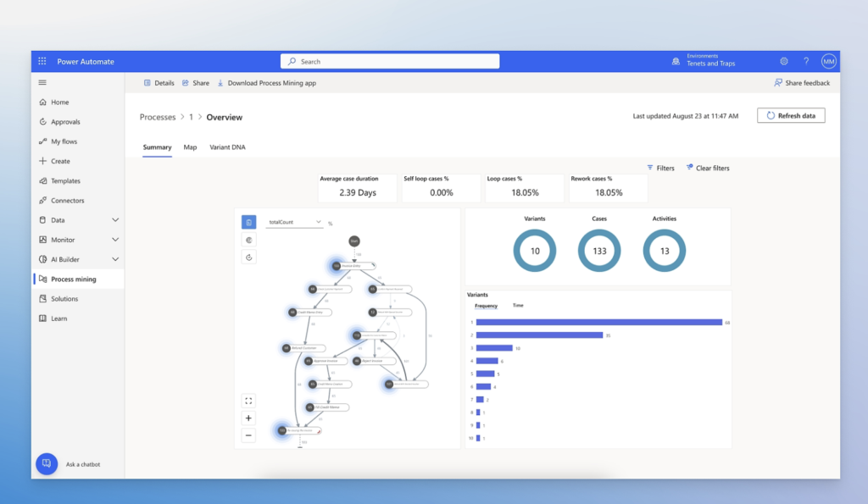Viewport: 868px width, 504px height.
Task: Expand the AI Builder section chevron
Action: tap(115, 259)
